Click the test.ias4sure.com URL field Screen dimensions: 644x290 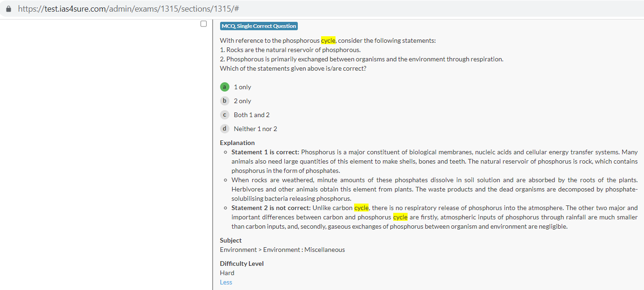(128, 9)
